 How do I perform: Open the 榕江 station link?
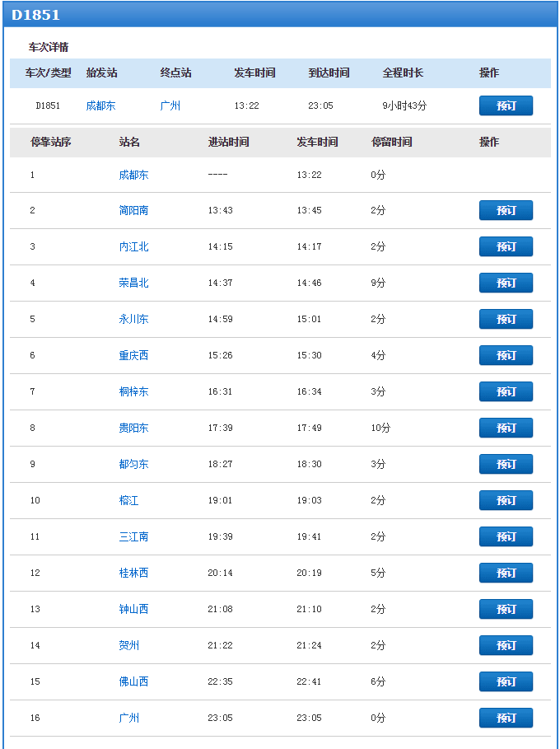click(129, 501)
